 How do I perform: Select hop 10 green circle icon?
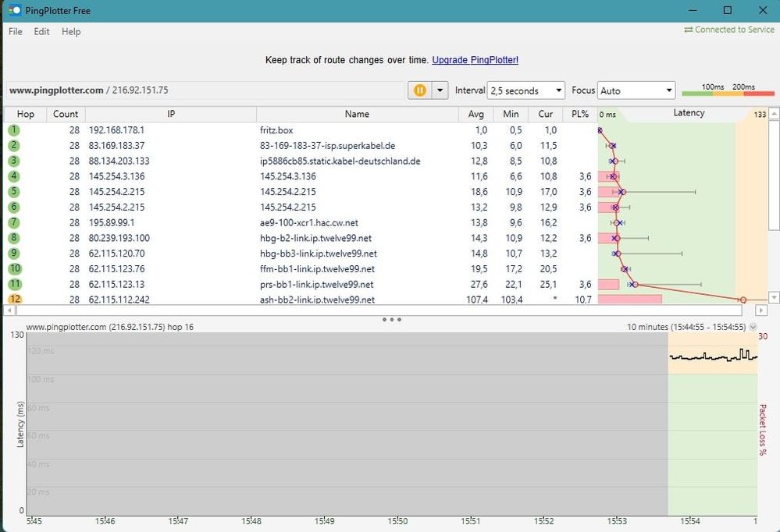tap(15, 268)
